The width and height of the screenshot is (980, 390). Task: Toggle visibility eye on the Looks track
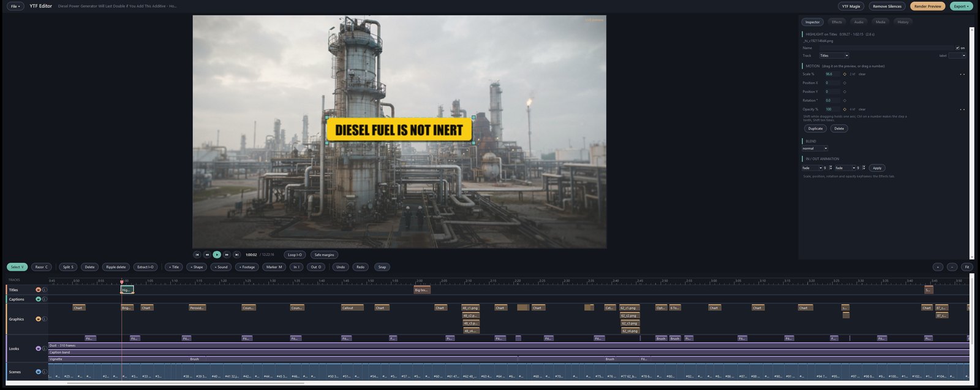39,348
